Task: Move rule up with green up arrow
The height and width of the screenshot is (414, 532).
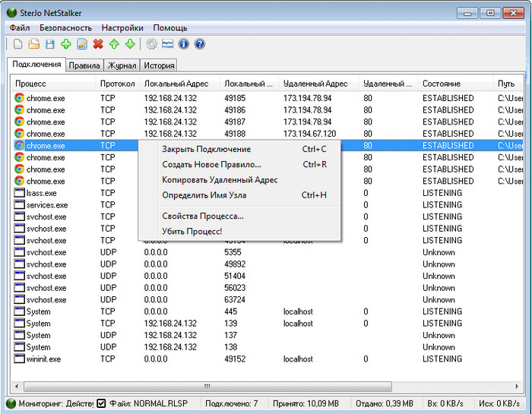Action: pyautogui.click(x=114, y=44)
